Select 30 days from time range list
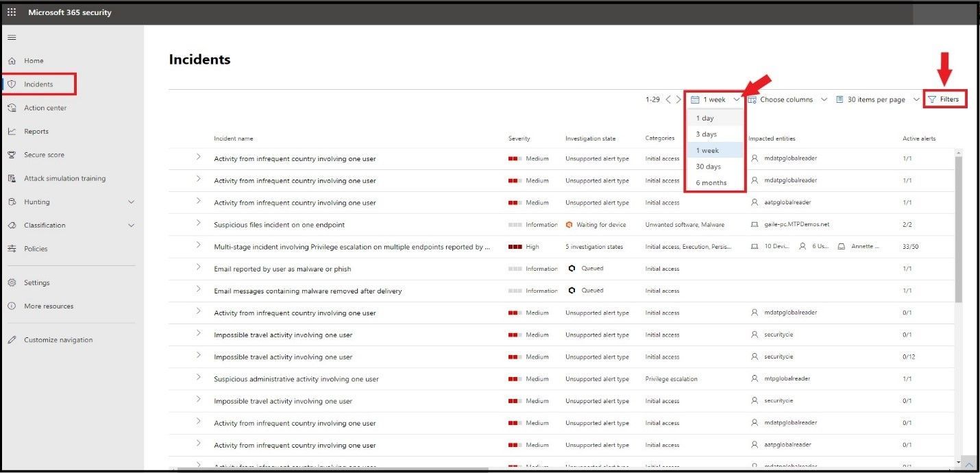 (709, 167)
